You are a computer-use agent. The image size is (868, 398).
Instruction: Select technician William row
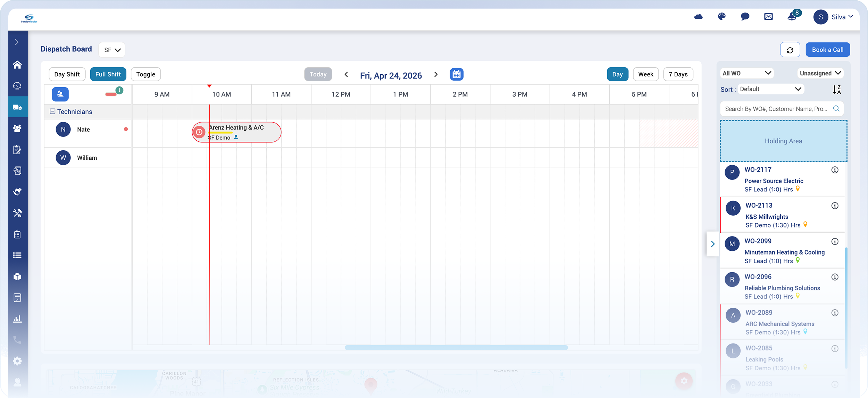pos(88,158)
